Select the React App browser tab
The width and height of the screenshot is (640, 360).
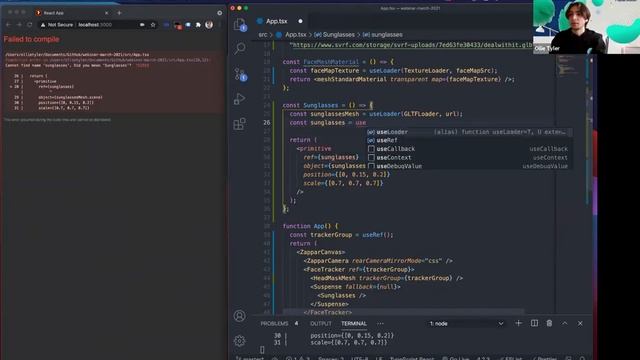(x=73, y=13)
